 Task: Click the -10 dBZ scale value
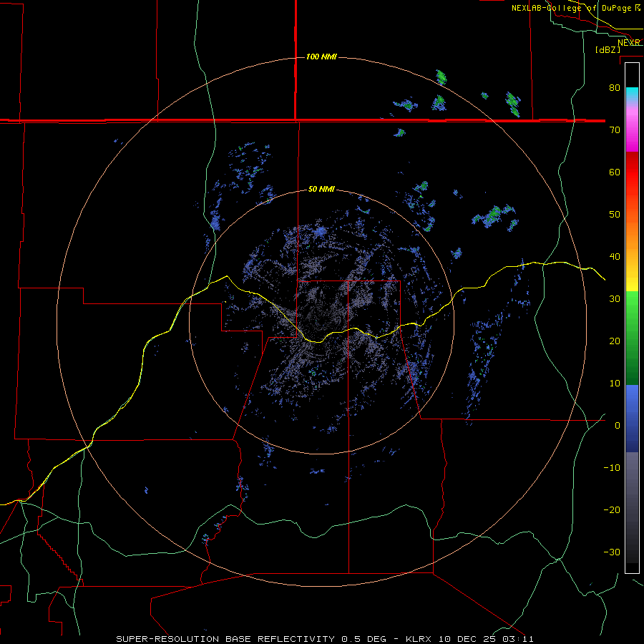point(612,468)
